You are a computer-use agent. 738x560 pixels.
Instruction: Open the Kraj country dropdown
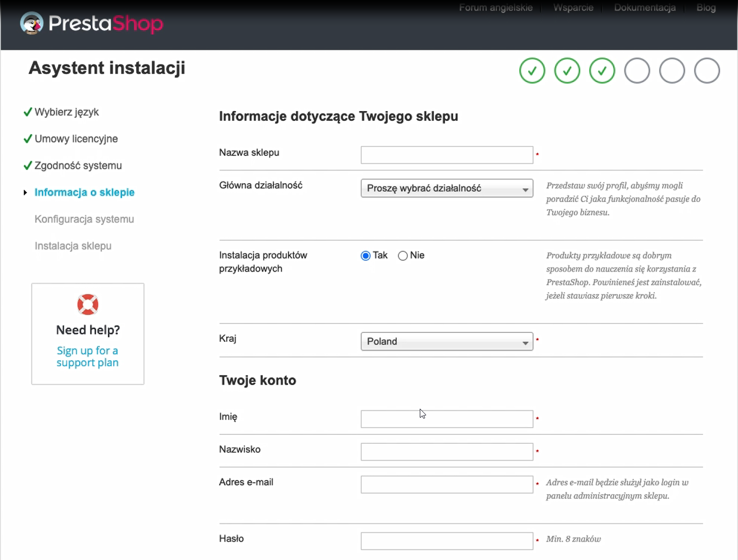446,341
